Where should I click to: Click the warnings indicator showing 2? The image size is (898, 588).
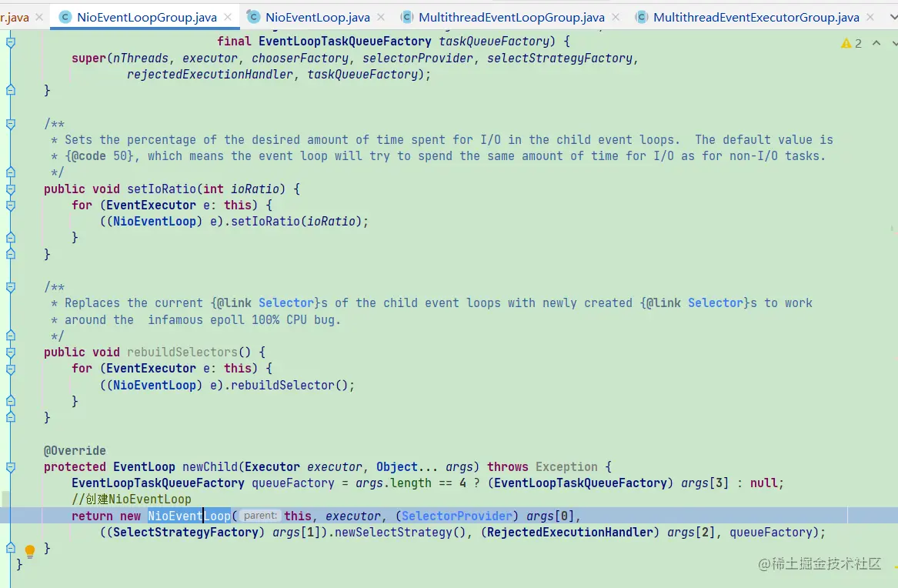click(851, 44)
